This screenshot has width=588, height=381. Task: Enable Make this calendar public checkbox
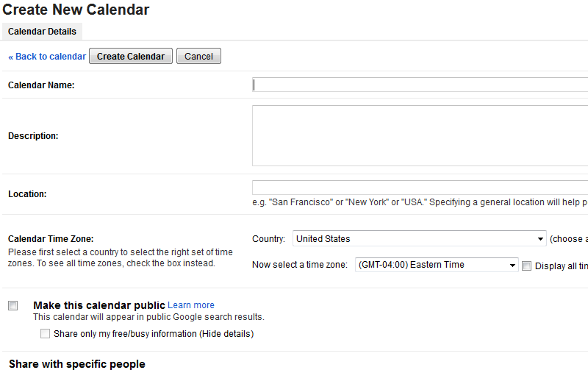click(13, 305)
